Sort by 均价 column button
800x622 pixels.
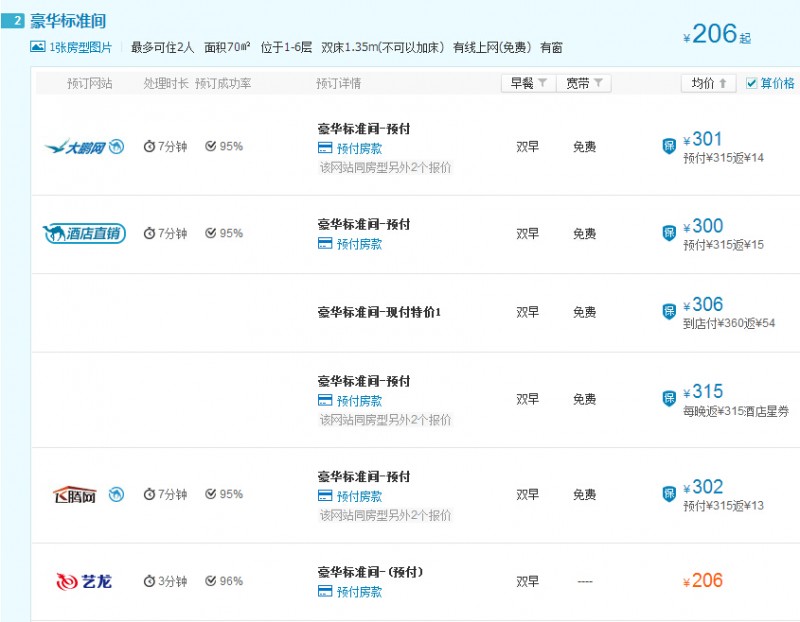tap(709, 84)
